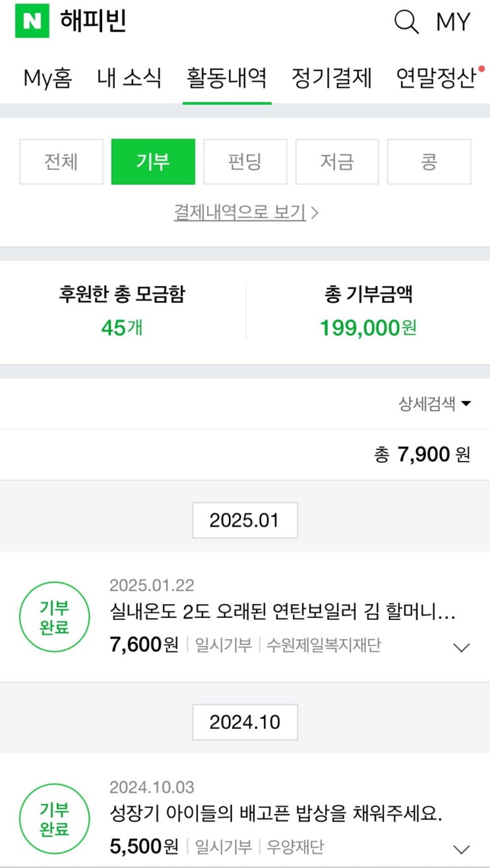Click the 결제내역으로 보기 link

(x=245, y=212)
